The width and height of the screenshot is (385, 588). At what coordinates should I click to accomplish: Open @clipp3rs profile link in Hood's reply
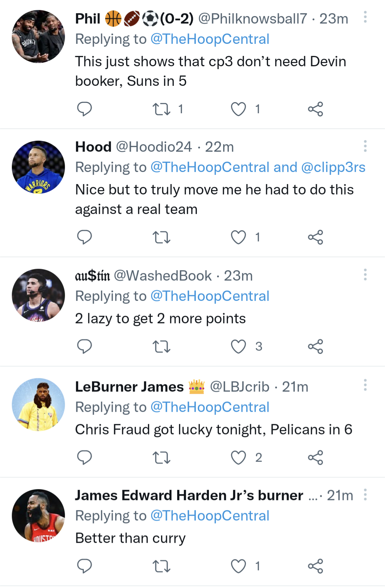point(333,167)
